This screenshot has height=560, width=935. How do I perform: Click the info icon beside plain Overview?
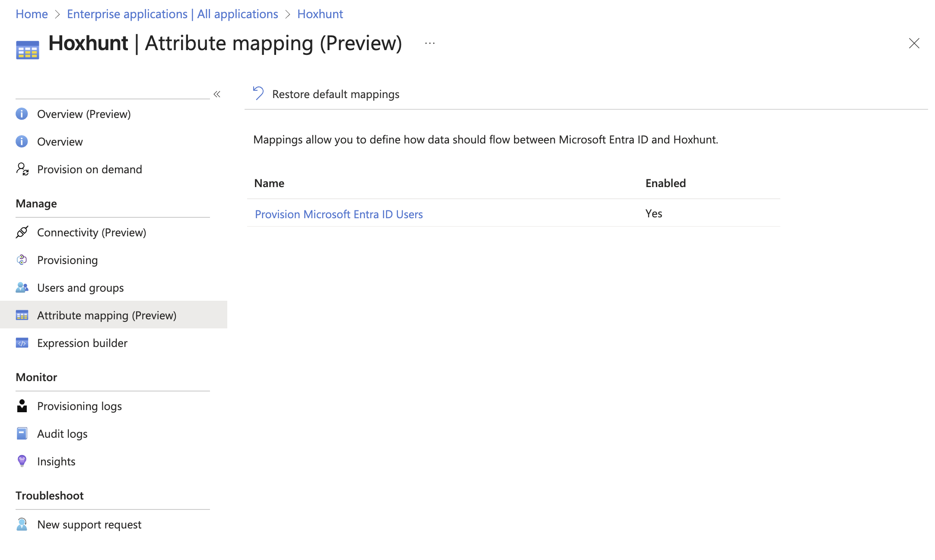pyautogui.click(x=22, y=142)
